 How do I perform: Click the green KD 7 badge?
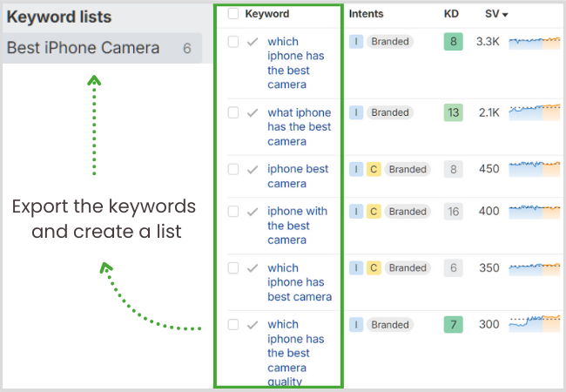point(454,325)
